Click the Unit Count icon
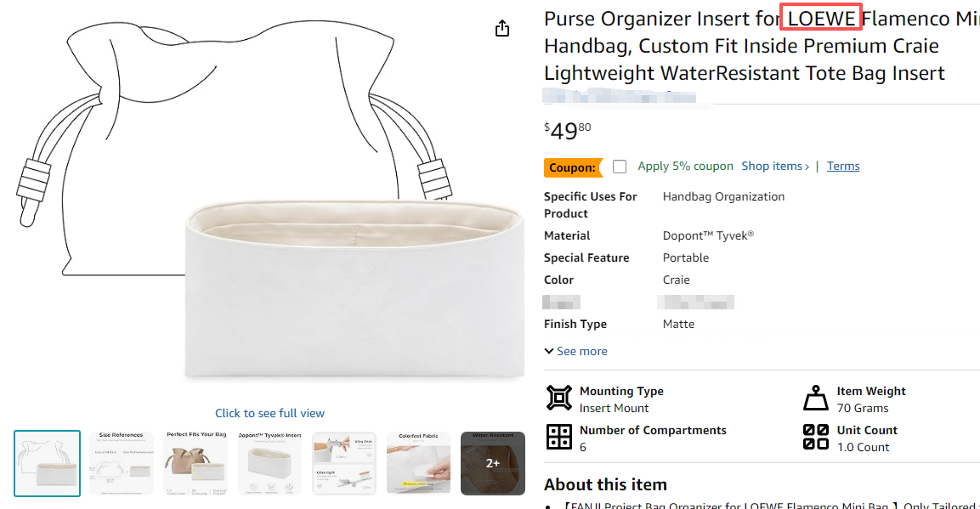This screenshot has width=980, height=509. (815, 437)
